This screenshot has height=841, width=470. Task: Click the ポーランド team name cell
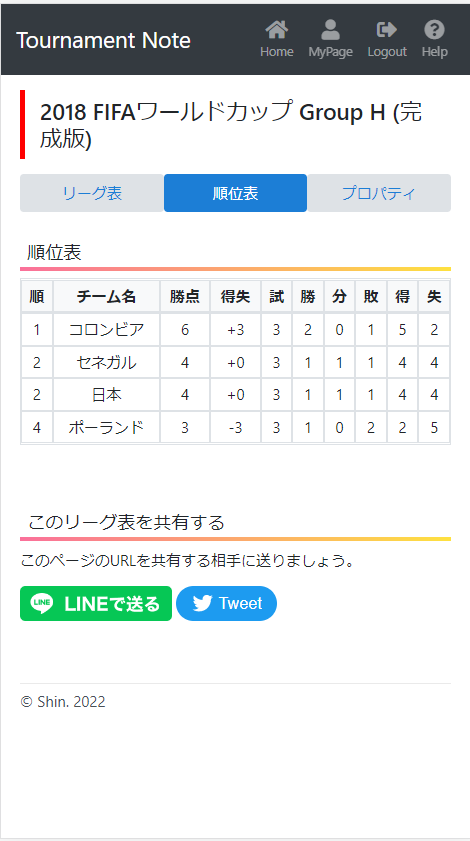click(106, 427)
